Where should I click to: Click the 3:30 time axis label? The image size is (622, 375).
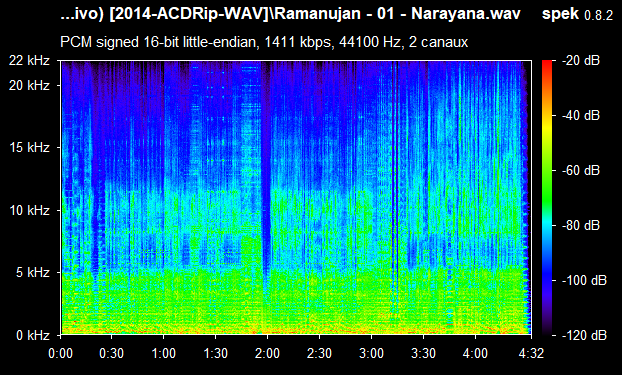point(423,353)
